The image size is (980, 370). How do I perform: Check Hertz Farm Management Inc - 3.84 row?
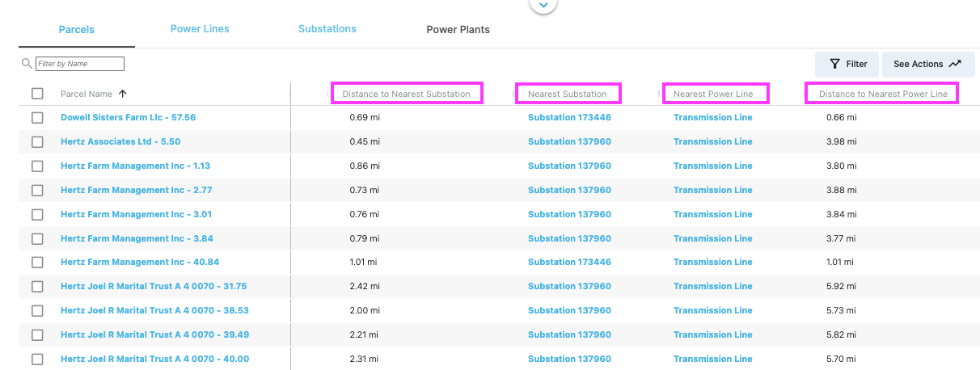[x=37, y=239]
